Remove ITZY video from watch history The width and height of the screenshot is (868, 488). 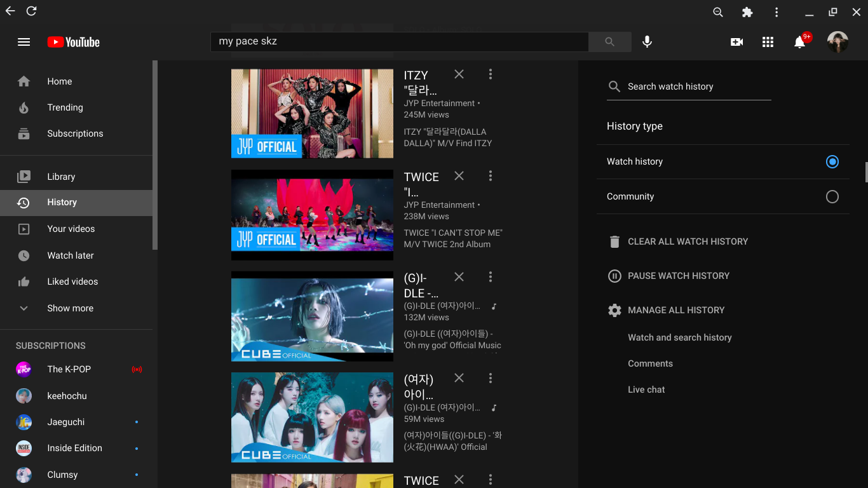click(x=459, y=74)
